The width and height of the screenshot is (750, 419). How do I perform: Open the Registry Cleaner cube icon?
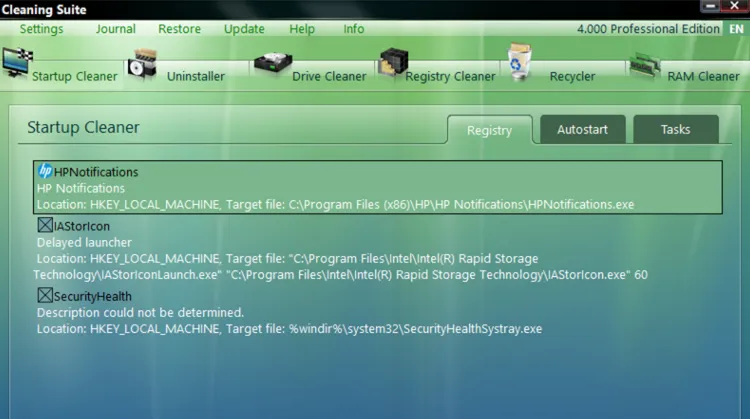[x=393, y=62]
